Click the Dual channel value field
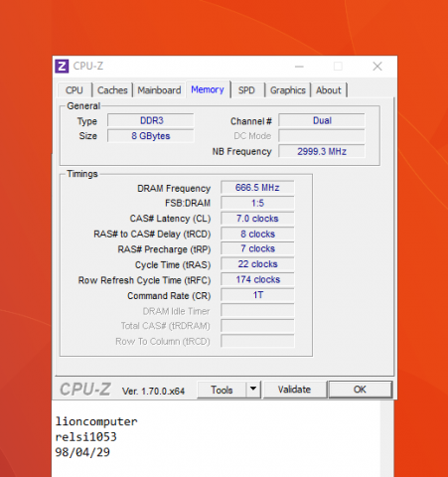 322,120
